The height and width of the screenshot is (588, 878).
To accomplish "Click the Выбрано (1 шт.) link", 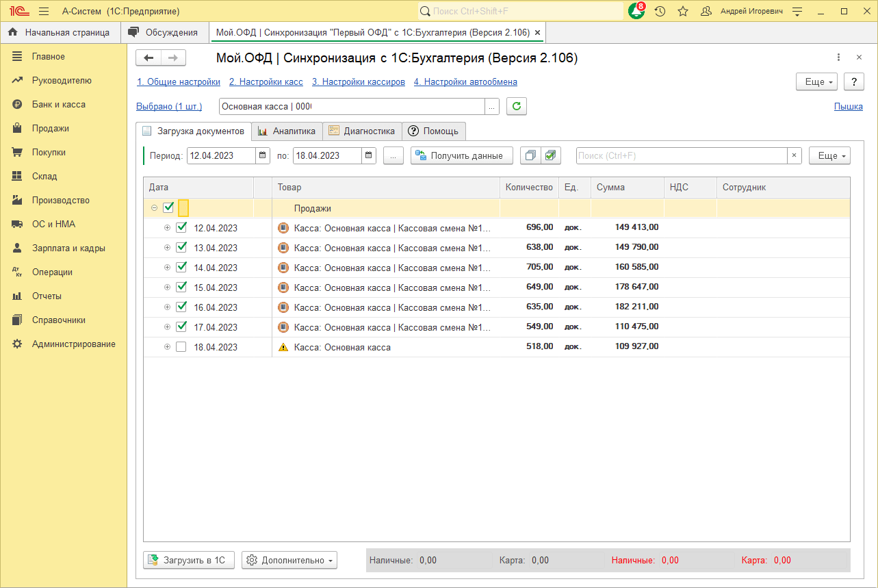I will pyautogui.click(x=169, y=106).
